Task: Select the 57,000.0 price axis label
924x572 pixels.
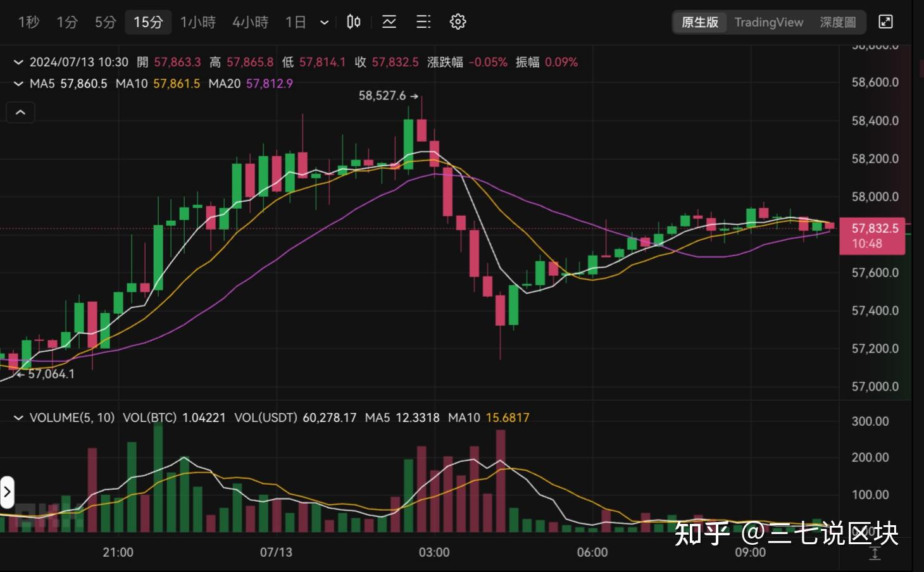Action: (875, 387)
